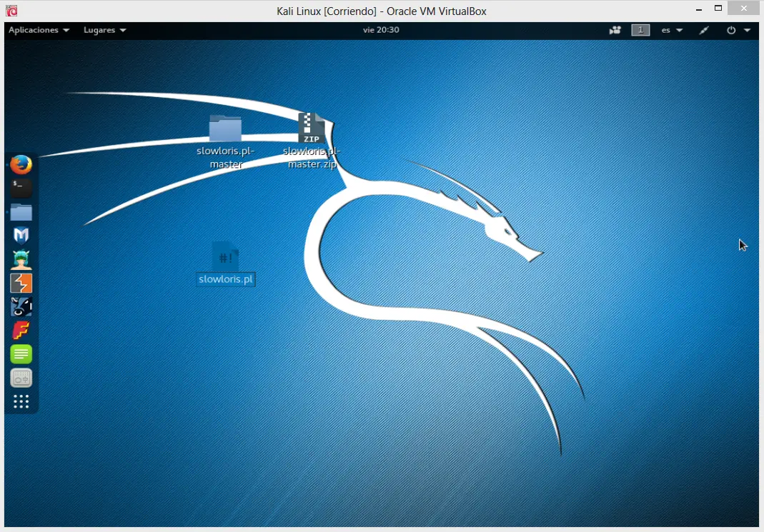The image size is (764, 532).
Task: Open the Lugares menu
Action: coord(105,30)
